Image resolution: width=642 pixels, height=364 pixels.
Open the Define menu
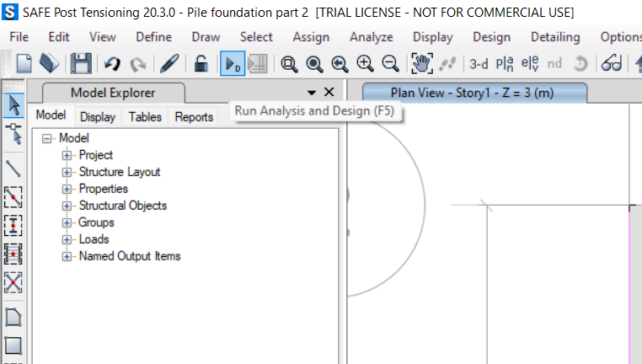[154, 37]
